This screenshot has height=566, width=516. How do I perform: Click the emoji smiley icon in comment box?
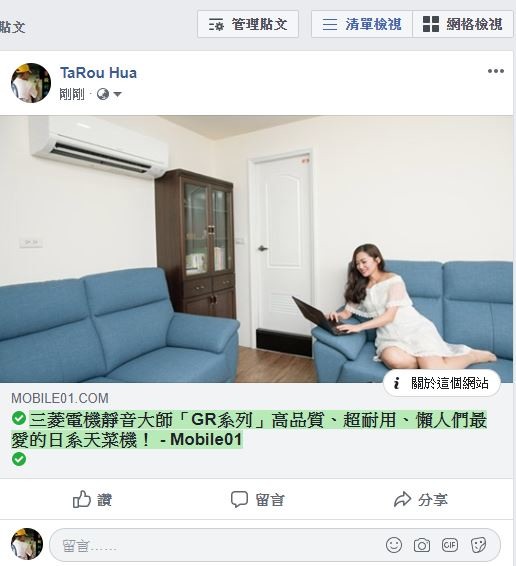pos(394,545)
